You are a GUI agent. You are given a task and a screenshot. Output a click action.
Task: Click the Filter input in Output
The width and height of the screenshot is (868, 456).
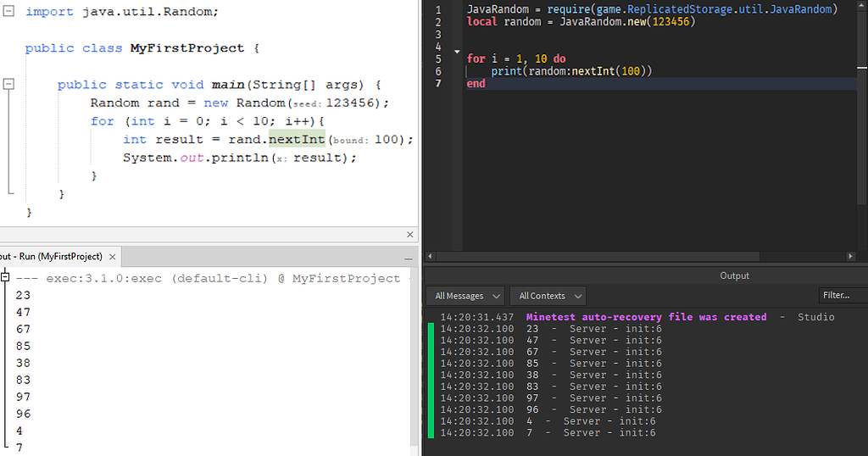843,296
